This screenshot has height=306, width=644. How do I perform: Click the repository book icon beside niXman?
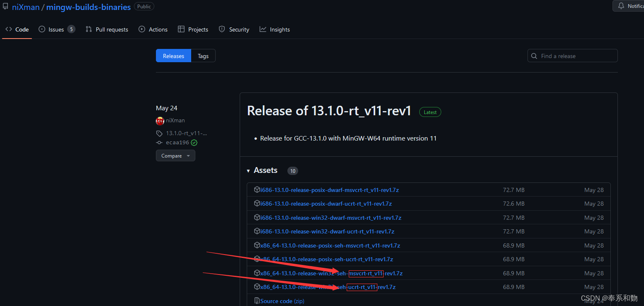5,6
